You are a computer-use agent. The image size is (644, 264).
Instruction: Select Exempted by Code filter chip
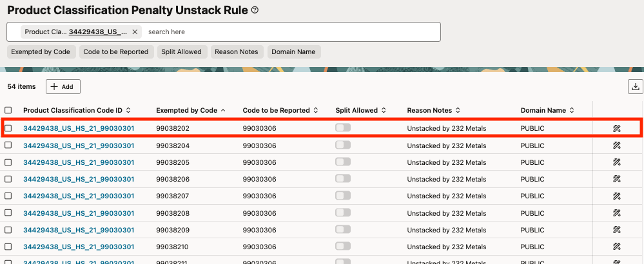41,52
